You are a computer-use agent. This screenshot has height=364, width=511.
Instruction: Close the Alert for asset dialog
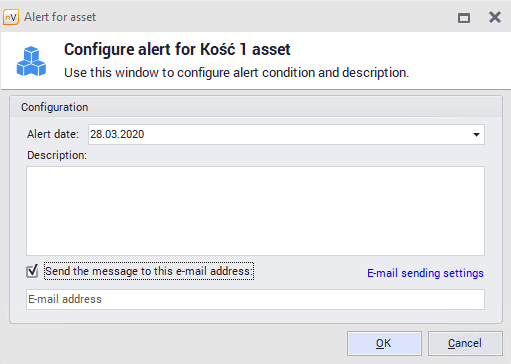(495, 17)
